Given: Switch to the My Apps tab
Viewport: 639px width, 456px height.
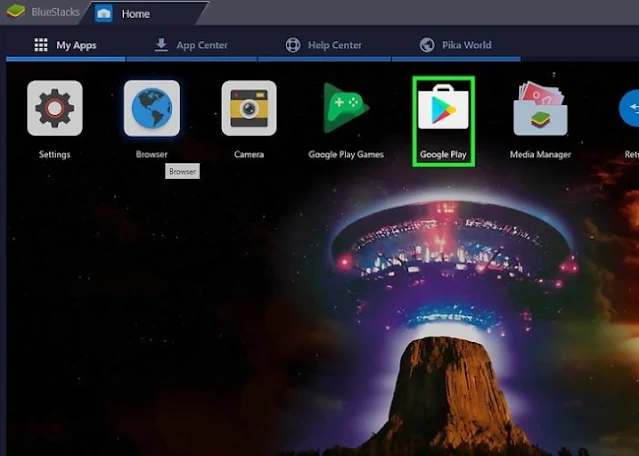Looking at the screenshot, I should point(66,45).
